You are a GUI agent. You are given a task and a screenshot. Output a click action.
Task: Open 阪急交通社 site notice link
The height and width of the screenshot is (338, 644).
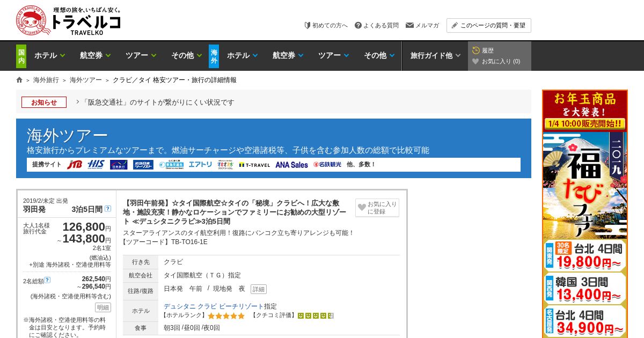159,102
